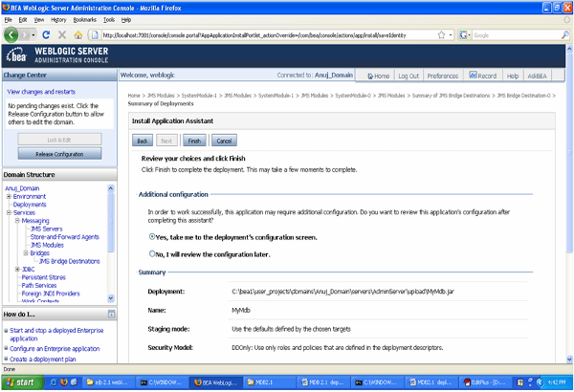Screen dimensions: 574x392
Task: Click the Firefox Back navigation arrow
Action: coord(11,35)
